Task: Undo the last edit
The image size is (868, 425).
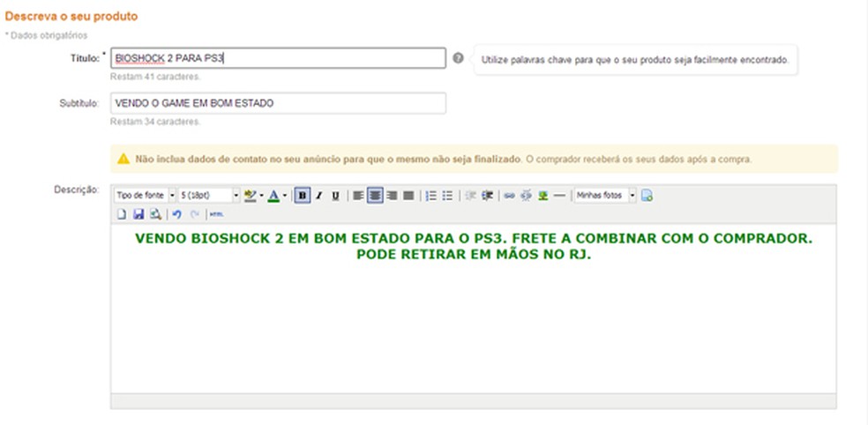Action: [x=177, y=214]
